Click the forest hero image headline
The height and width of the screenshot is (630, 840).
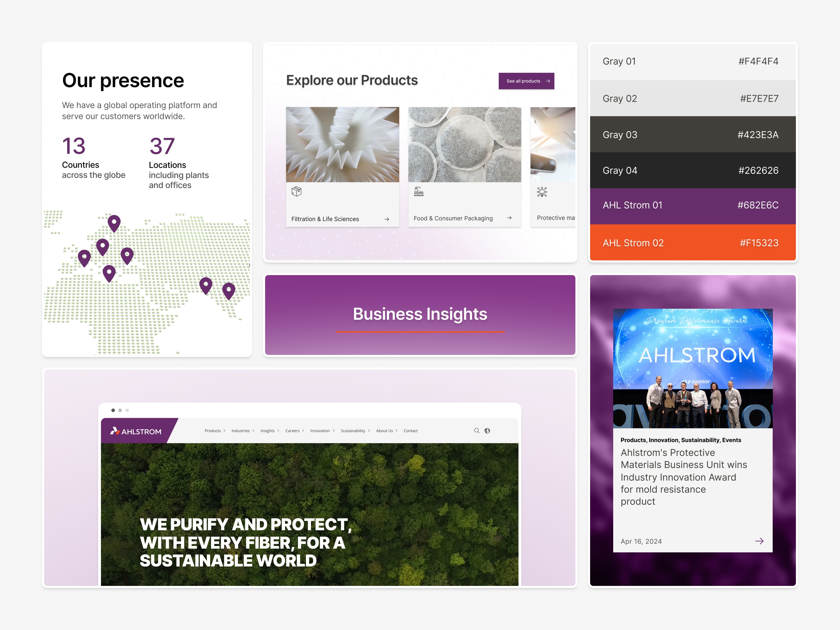(246, 542)
